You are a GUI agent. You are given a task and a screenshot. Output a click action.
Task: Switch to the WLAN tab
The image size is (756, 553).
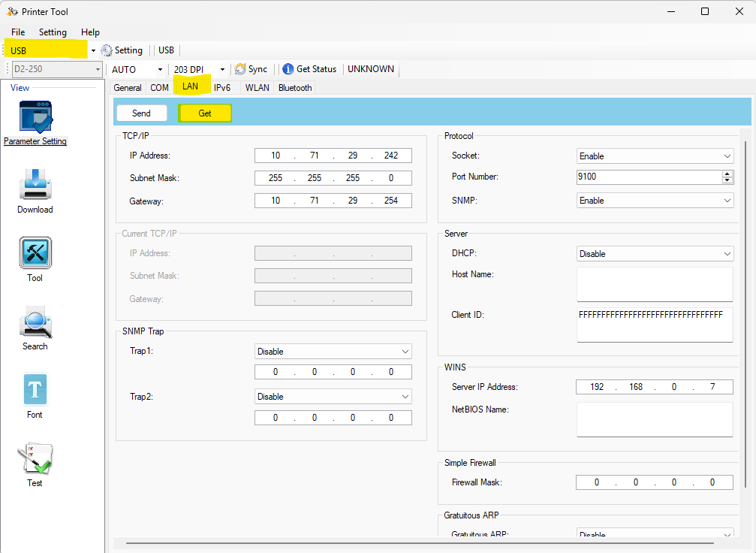[x=257, y=88]
